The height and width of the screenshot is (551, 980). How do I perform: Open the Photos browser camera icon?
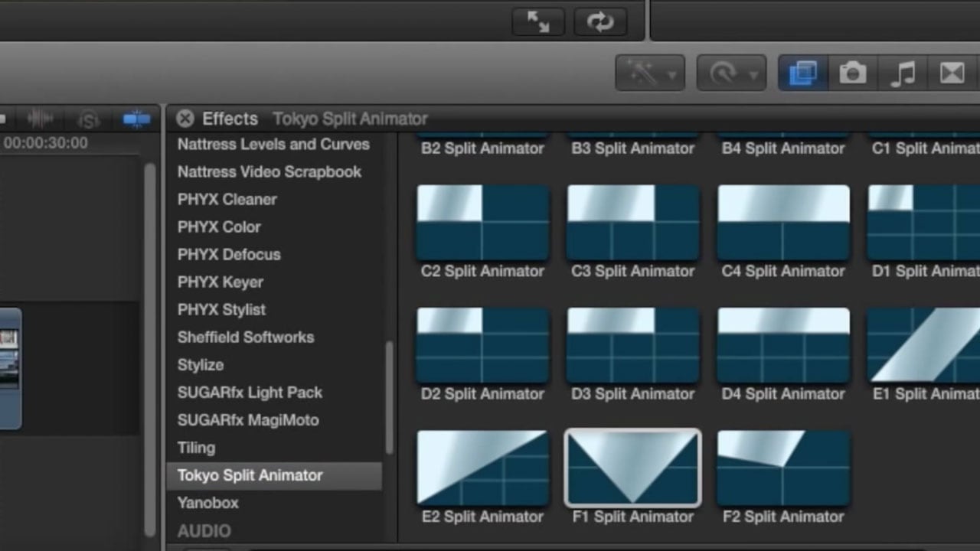(x=852, y=73)
